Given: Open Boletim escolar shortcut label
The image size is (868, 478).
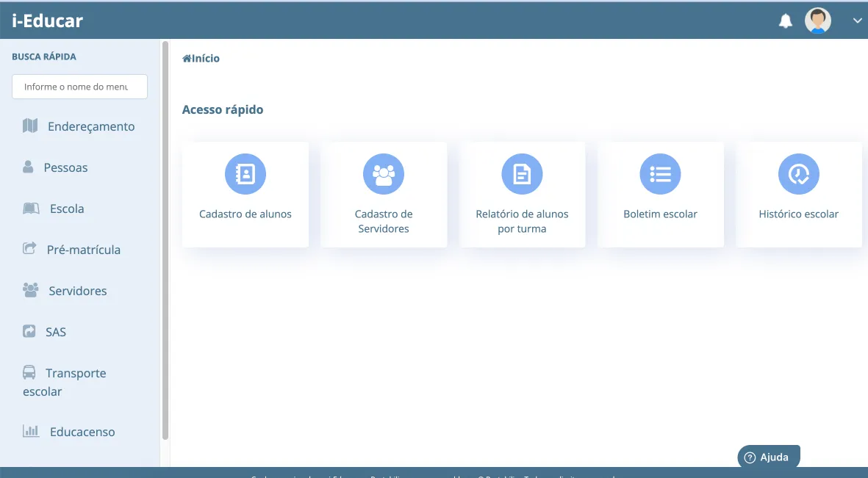Looking at the screenshot, I should tap(661, 214).
